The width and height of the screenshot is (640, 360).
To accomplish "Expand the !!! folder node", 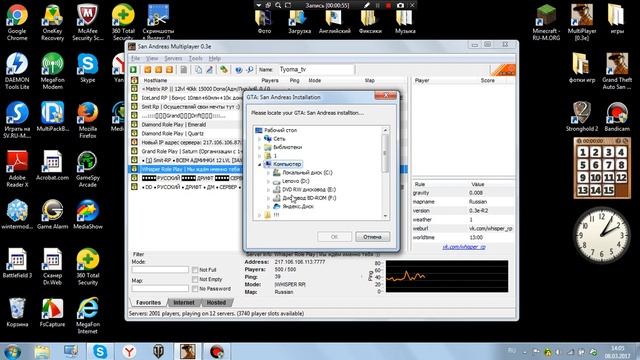I will tap(260, 215).
